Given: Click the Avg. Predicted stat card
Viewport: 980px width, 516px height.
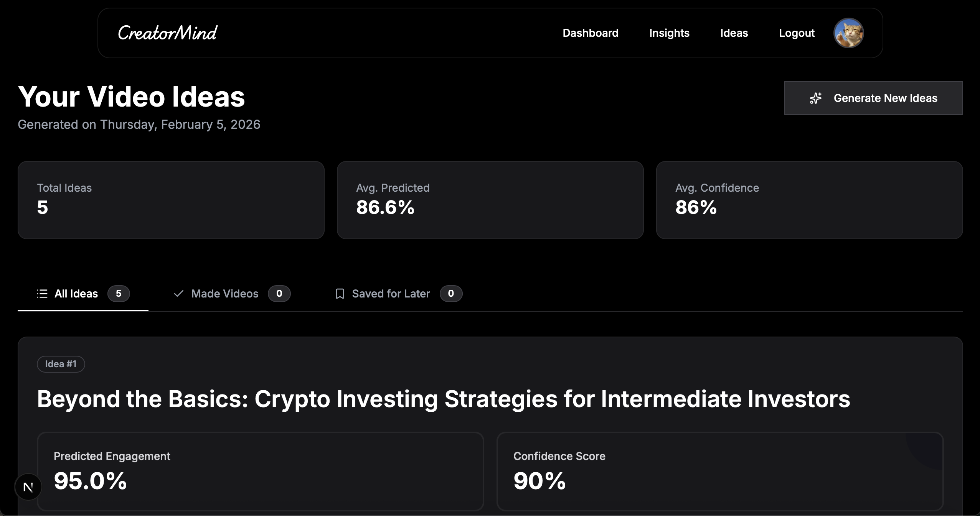Looking at the screenshot, I should tap(490, 200).
